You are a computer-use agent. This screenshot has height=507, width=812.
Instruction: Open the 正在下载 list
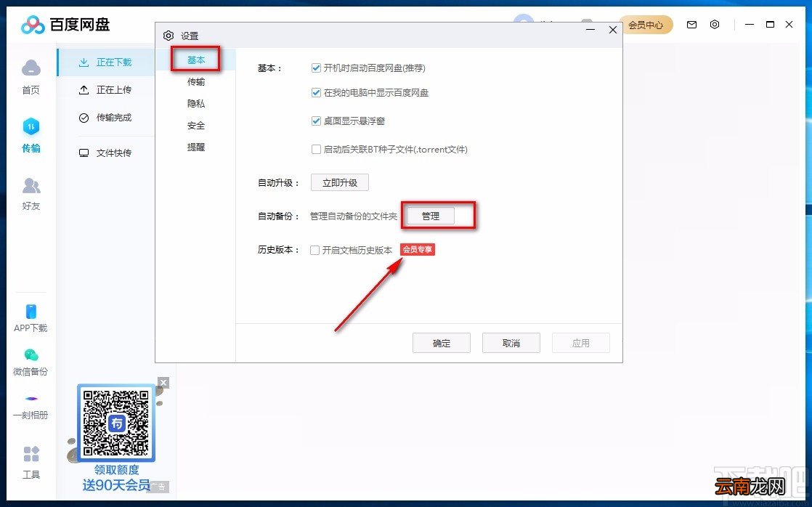click(105, 62)
